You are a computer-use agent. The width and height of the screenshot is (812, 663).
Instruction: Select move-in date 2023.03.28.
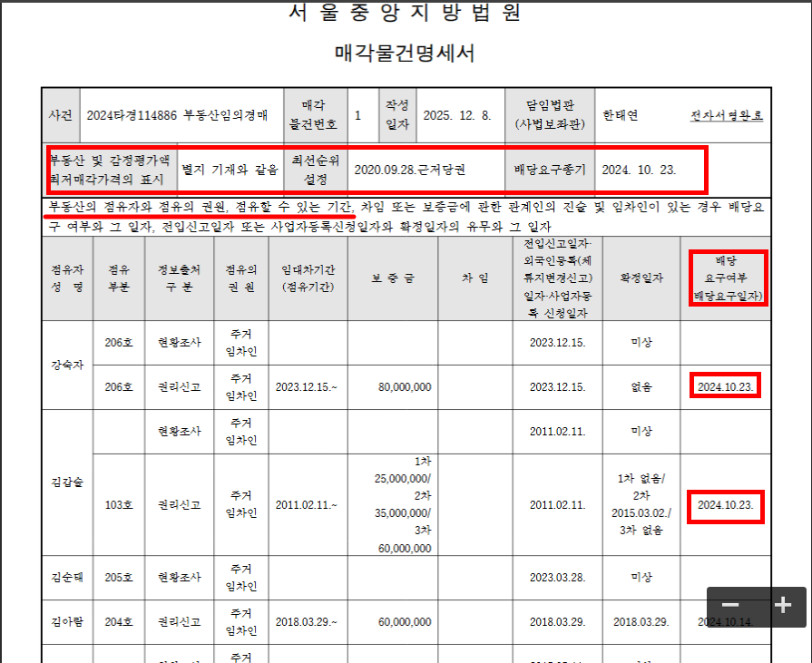tap(557, 578)
